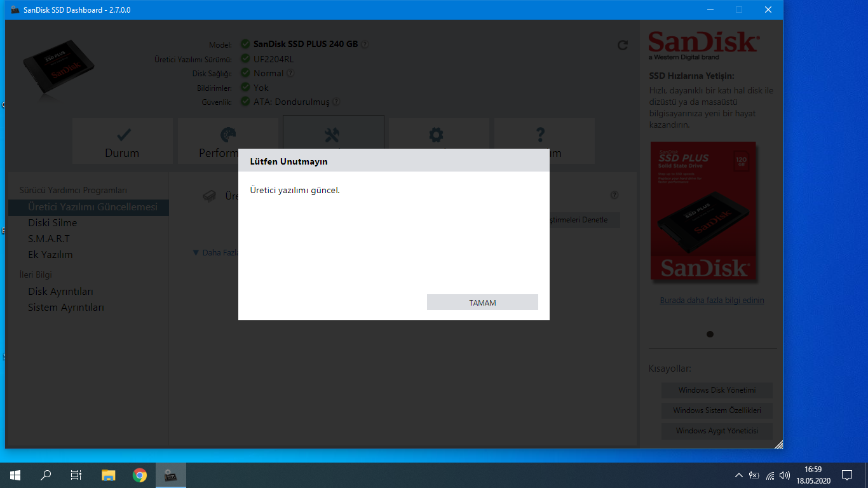Click SanDisk Dashboard taskbar icon
868x488 pixels.
(170, 475)
